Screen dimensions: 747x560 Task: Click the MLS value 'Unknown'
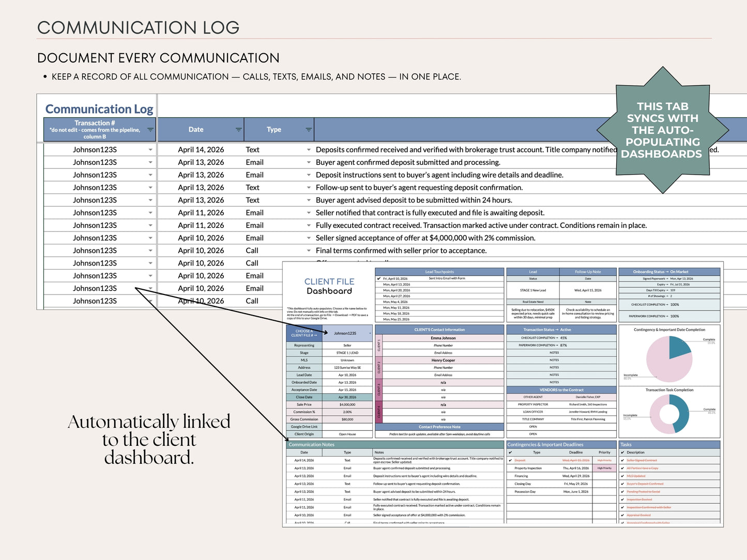pos(347,360)
